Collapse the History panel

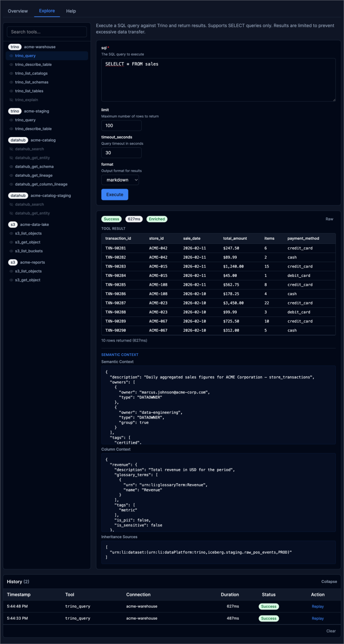(329, 582)
